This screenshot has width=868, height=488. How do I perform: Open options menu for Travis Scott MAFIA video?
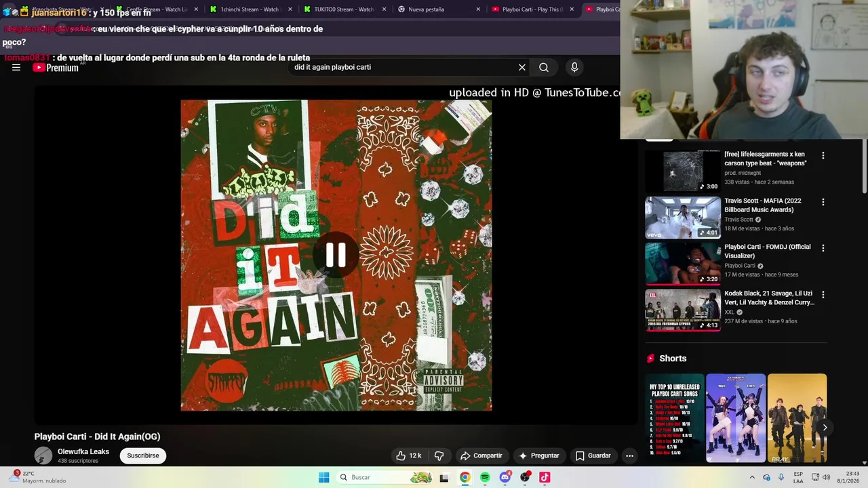point(823,202)
